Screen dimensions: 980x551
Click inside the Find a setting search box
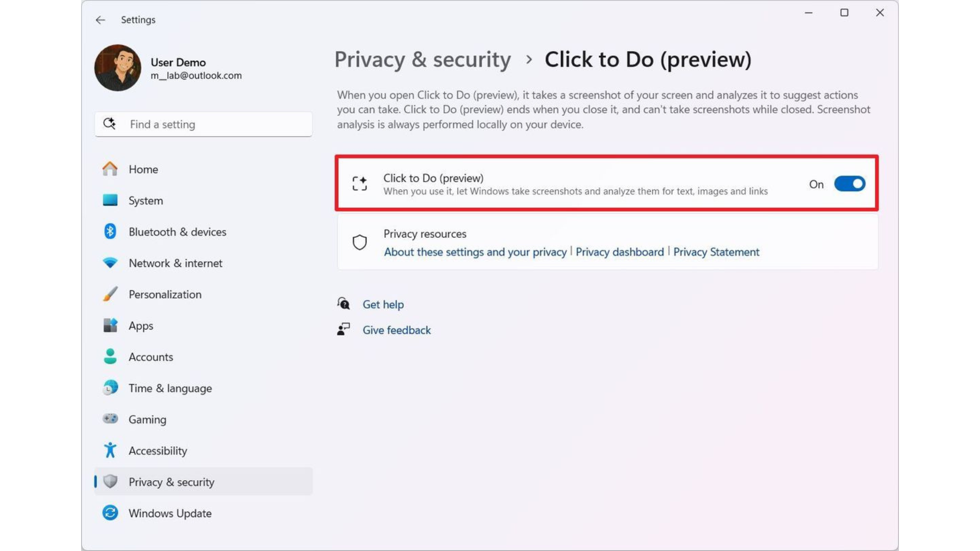pos(203,124)
